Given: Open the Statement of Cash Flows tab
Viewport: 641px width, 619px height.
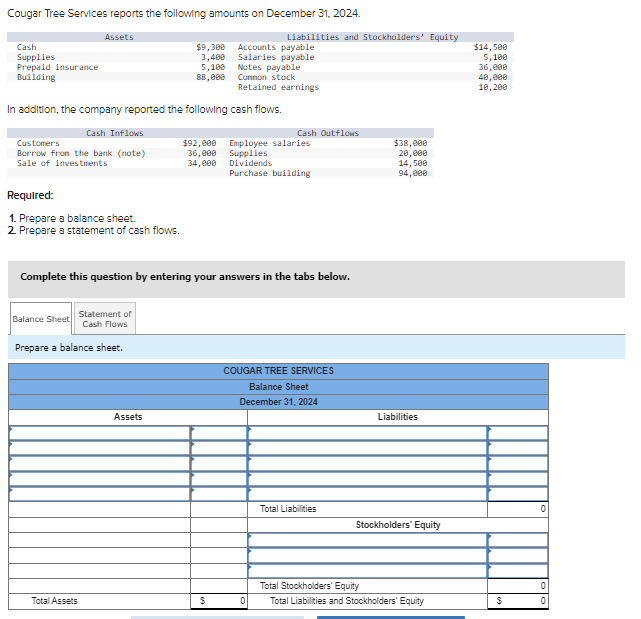Looking at the screenshot, I should (x=105, y=318).
